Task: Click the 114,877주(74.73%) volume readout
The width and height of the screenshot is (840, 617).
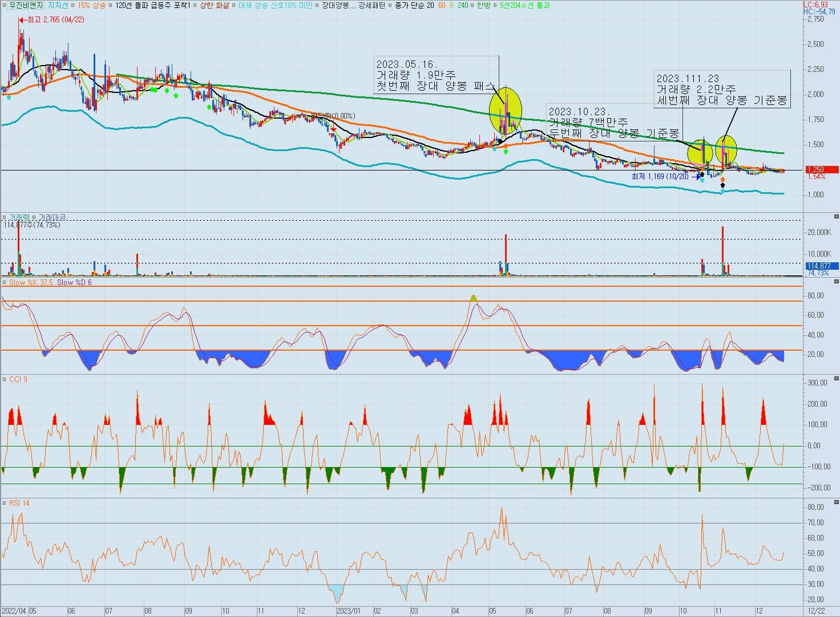Action: coord(31,225)
